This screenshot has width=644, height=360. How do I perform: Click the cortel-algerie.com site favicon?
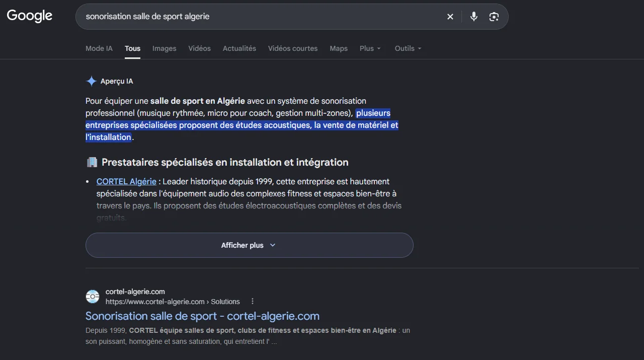pyautogui.click(x=93, y=297)
